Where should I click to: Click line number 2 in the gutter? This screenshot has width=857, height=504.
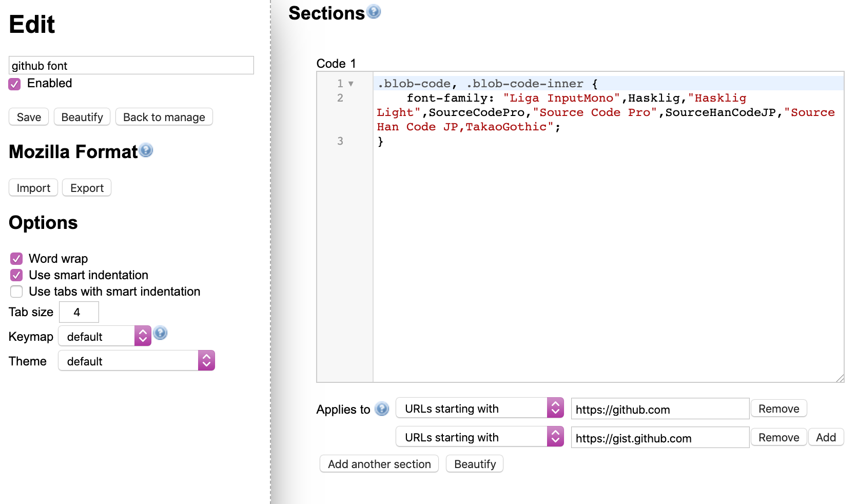tap(340, 98)
